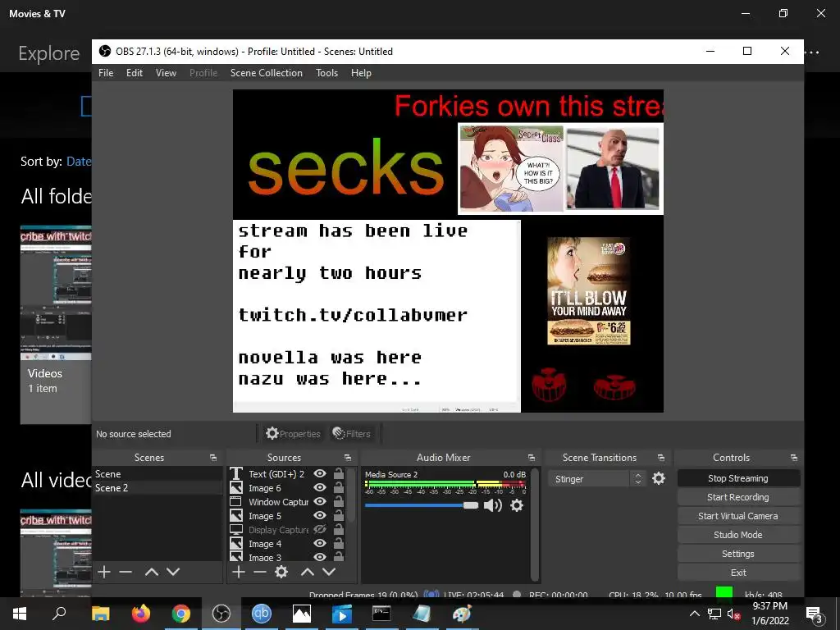Undock the Sources panel using the float icon

pos(348,458)
